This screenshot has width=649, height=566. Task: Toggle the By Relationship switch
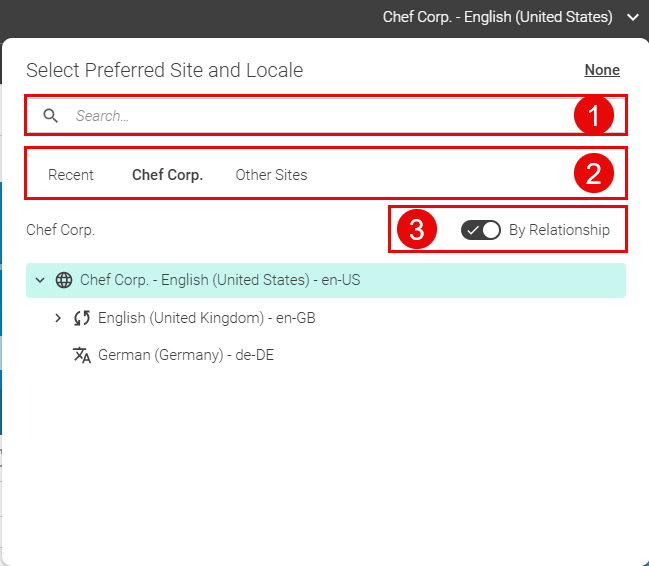[481, 230]
